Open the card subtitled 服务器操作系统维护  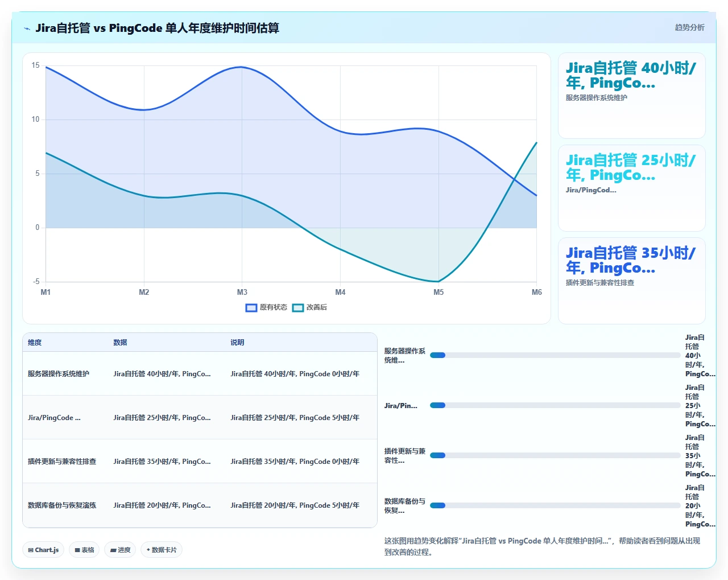(632, 96)
